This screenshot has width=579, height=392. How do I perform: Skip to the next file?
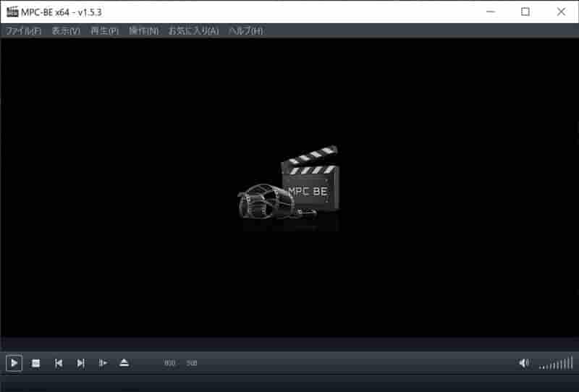coord(80,363)
